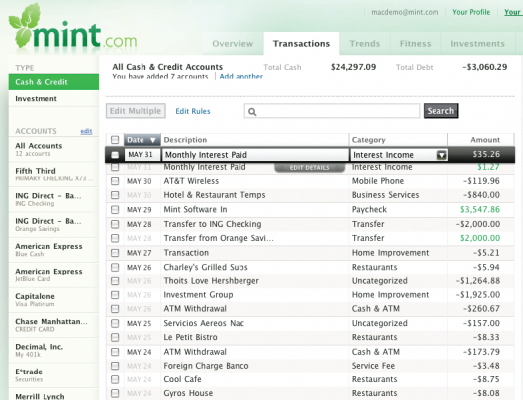This screenshot has height=400, width=523.
Task: Open the Transactions tab
Action: tap(302, 44)
